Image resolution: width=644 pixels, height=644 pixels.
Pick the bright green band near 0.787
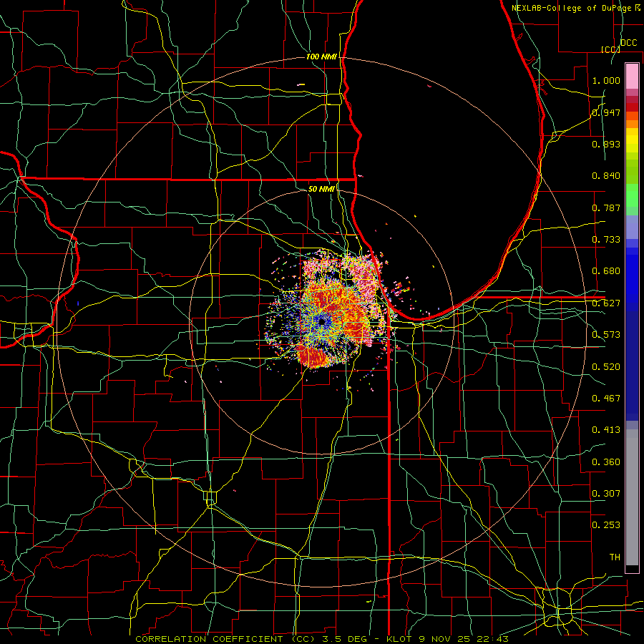point(632,195)
